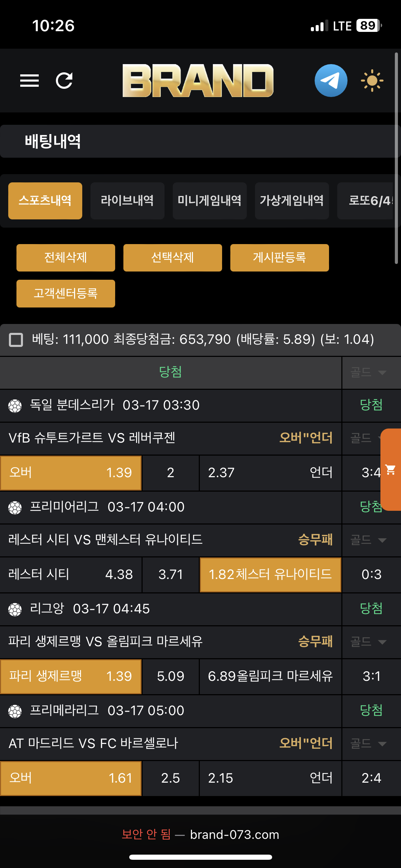The width and height of the screenshot is (401, 868).
Task: Tap the brand-073.com address bar
Action: 234,834
